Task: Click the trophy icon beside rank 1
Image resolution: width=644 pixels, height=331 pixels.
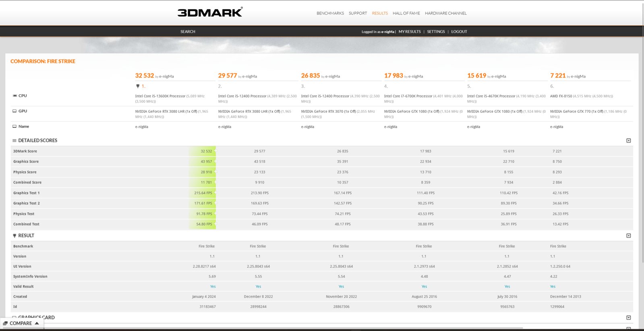Action: tap(138, 86)
